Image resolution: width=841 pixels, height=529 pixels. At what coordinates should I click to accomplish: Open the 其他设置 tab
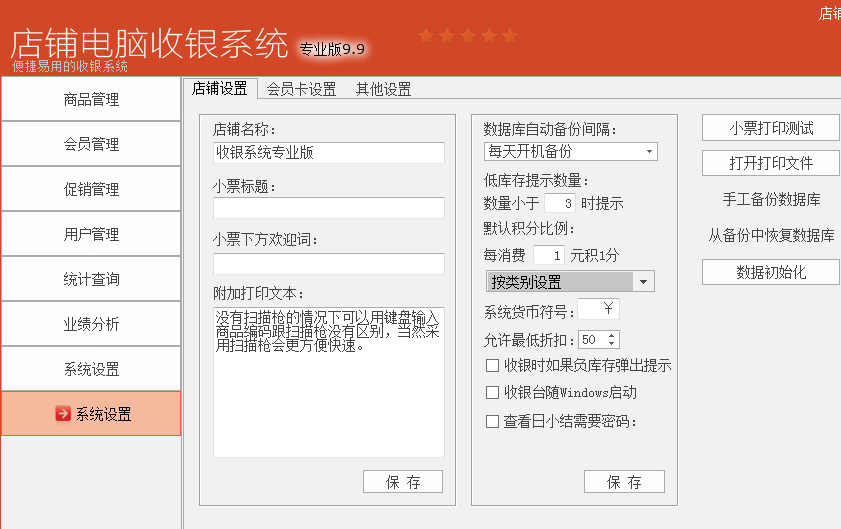point(383,89)
